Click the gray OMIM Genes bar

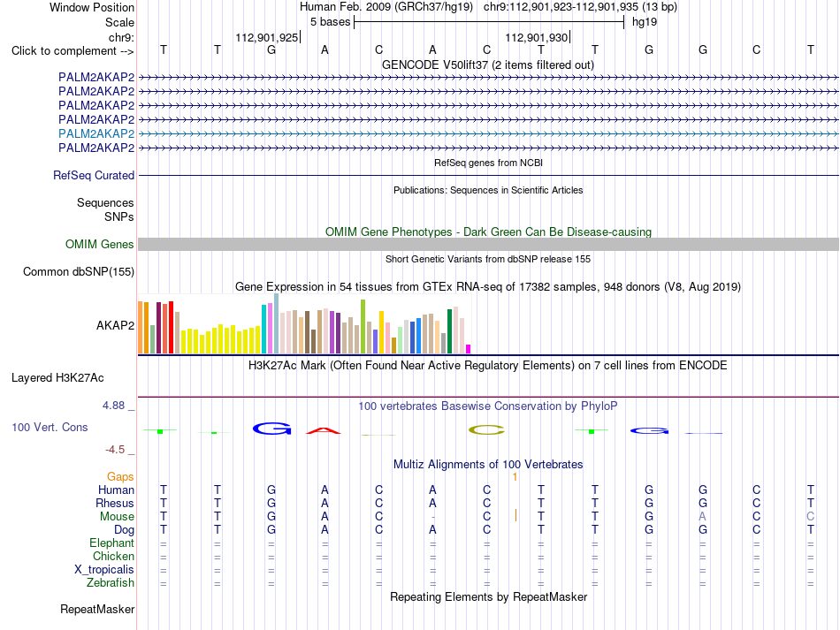tap(488, 244)
